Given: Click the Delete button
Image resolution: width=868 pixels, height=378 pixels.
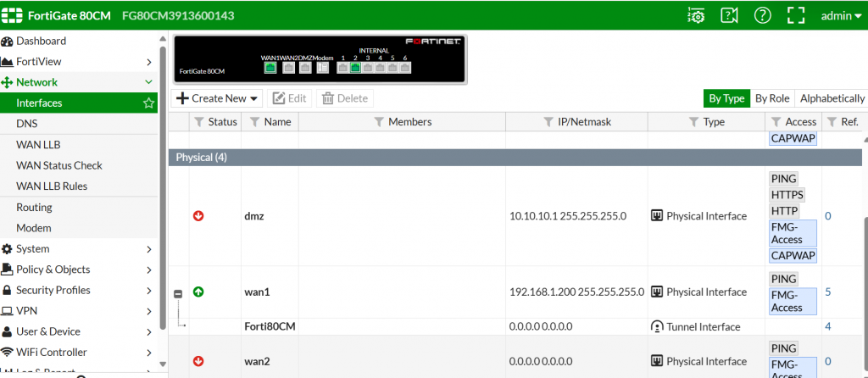Looking at the screenshot, I should pos(345,98).
